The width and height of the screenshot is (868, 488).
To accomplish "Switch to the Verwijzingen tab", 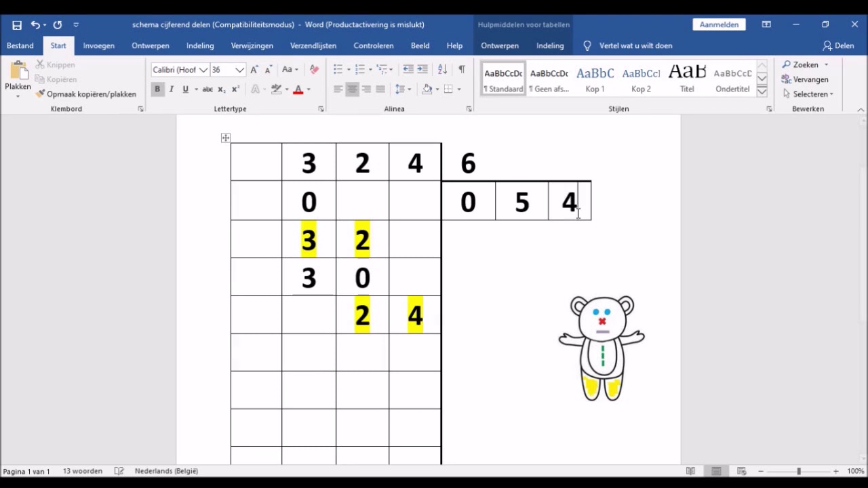I will [x=252, y=46].
